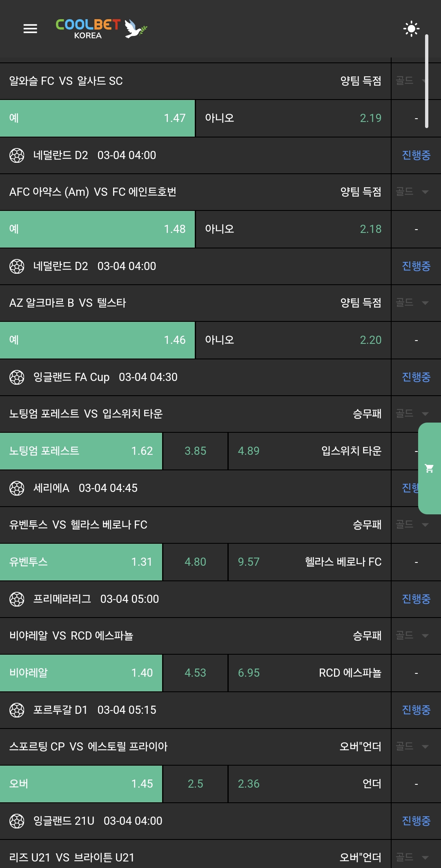Click soccer ball icon beside 잉글랜드 21U
Viewport: 441px width, 868px height.
point(17,821)
